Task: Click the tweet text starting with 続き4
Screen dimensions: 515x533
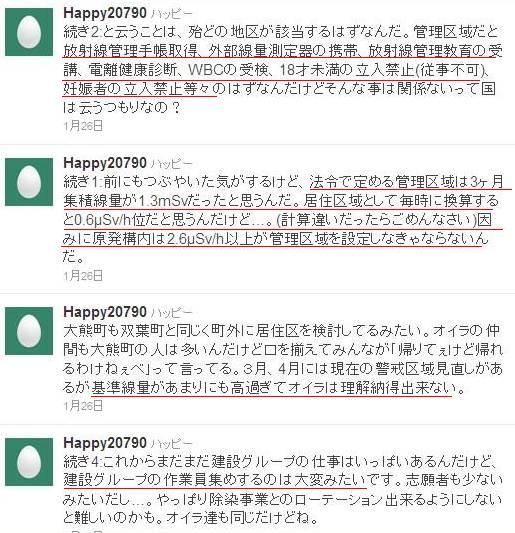Action: [282, 489]
